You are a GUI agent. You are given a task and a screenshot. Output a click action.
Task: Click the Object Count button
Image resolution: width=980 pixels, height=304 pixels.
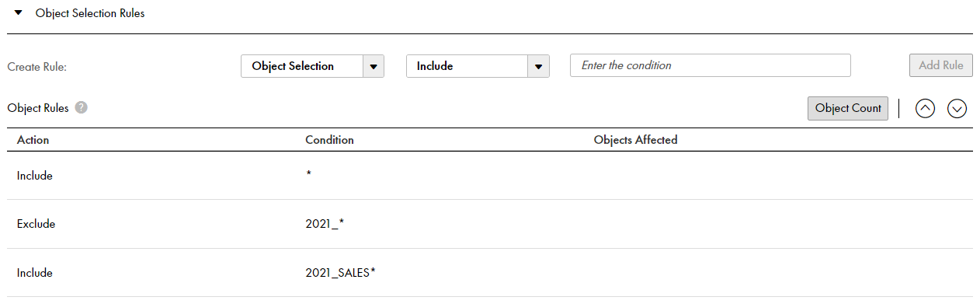pyautogui.click(x=848, y=108)
